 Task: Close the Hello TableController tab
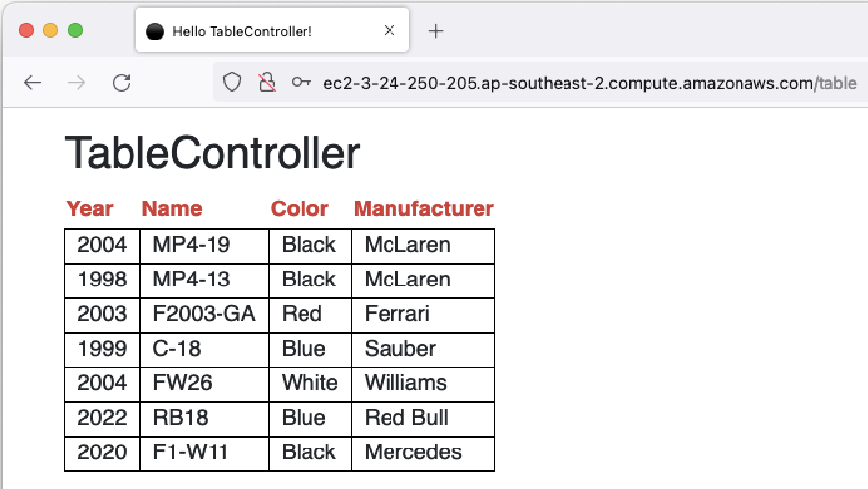(390, 30)
